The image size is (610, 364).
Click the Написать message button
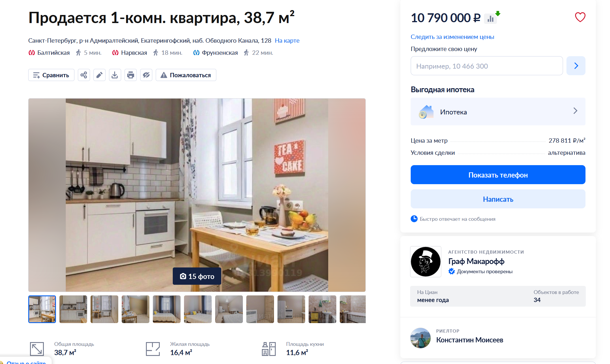click(x=498, y=199)
